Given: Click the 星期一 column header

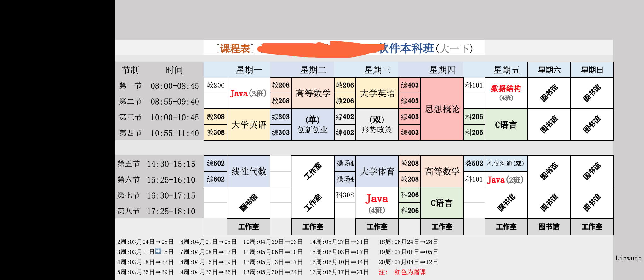Looking at the screenshot, I should (x=249, y=70).
